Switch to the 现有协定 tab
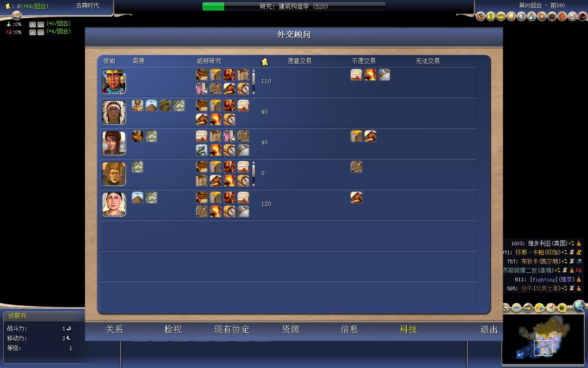The width and height of the screenshot is (588, 368). tap(232, 329)
